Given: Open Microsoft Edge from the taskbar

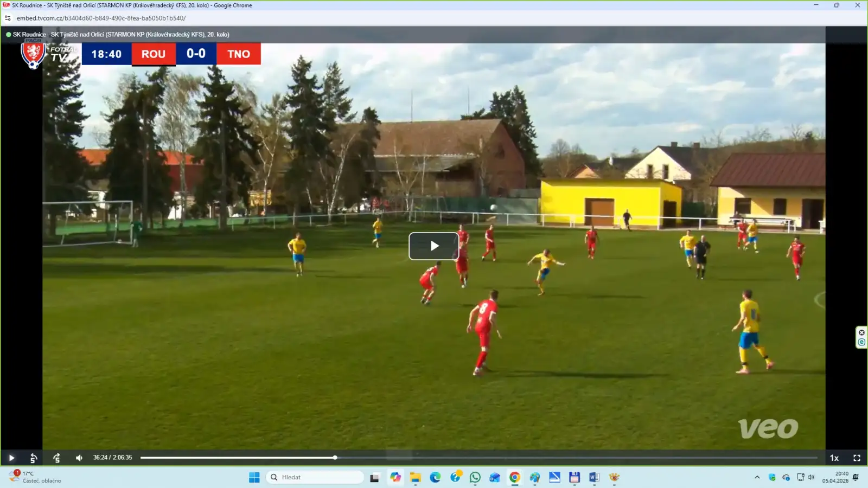Looking at the screenshot, I should coord(435,477).
